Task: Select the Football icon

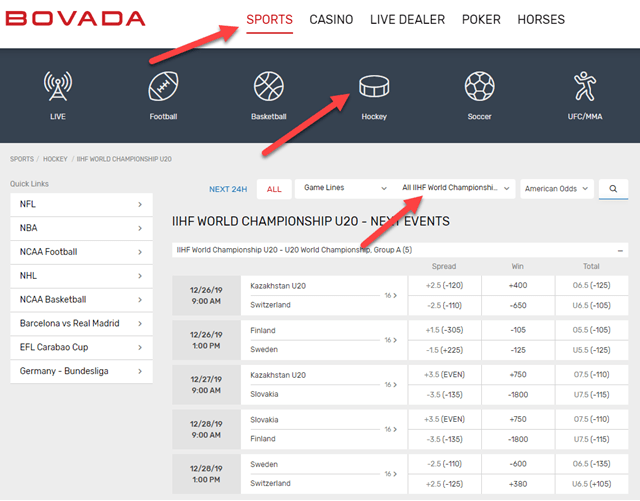Action: click(x=163, y=88)
